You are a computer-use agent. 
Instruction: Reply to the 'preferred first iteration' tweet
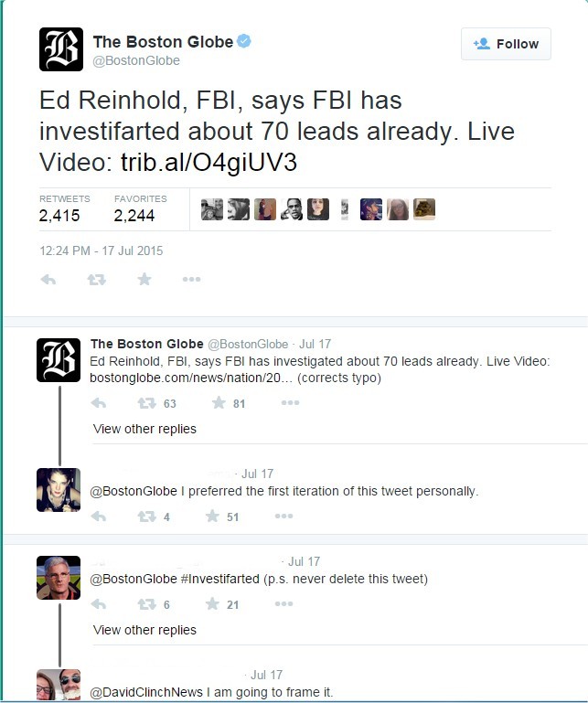98,517
